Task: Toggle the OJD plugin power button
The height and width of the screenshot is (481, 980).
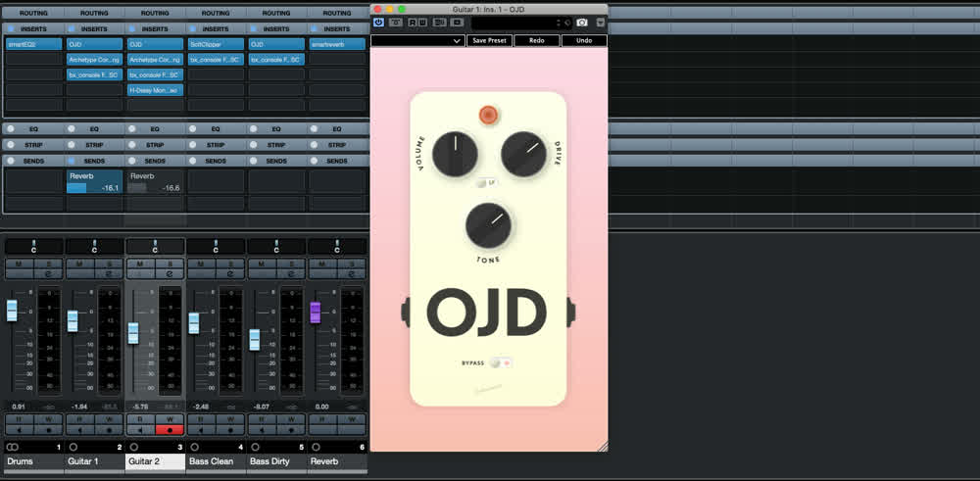Action: click(x=378, y=23)
